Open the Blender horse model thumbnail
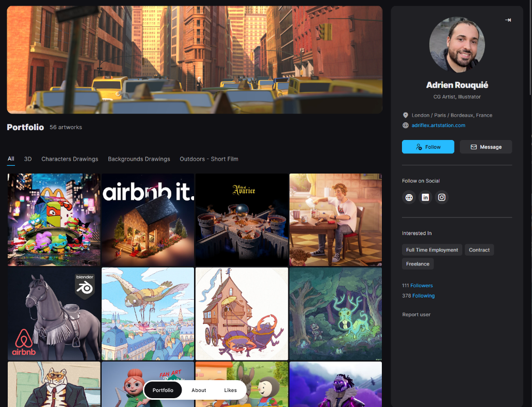This screenshot has height=407, width=532. pyautogui.click(x=54, y=314)
